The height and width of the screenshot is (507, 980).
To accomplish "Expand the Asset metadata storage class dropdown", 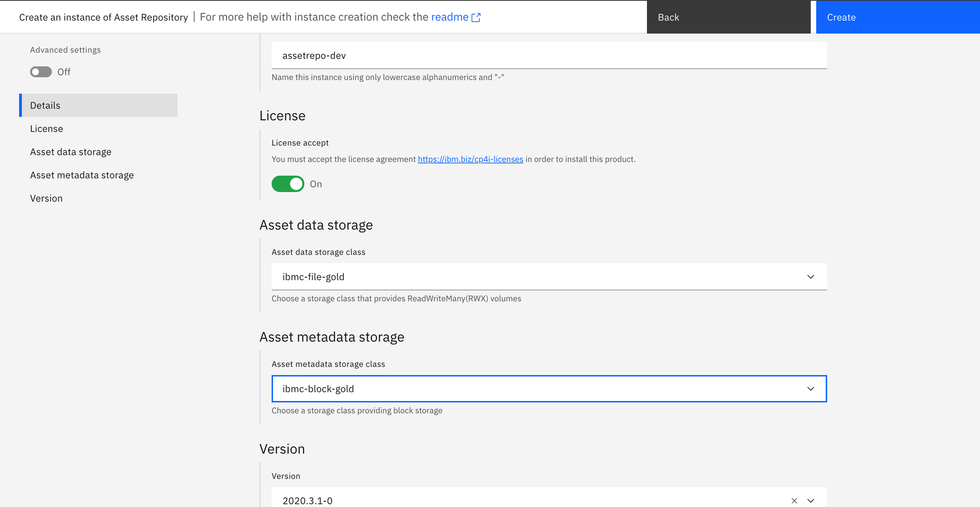I will pos(811,389).
